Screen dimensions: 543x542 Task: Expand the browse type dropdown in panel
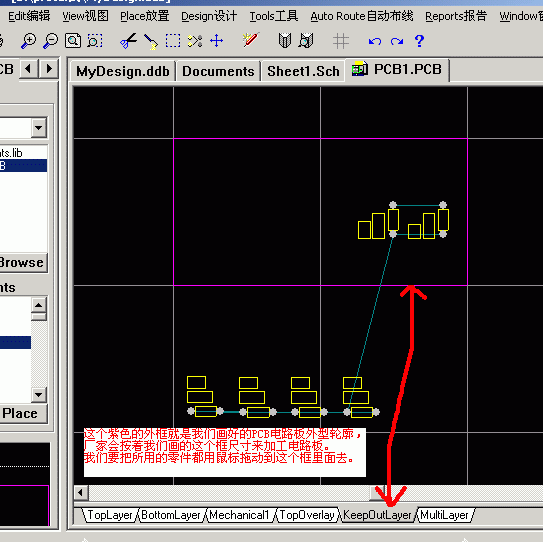[39, 128]
